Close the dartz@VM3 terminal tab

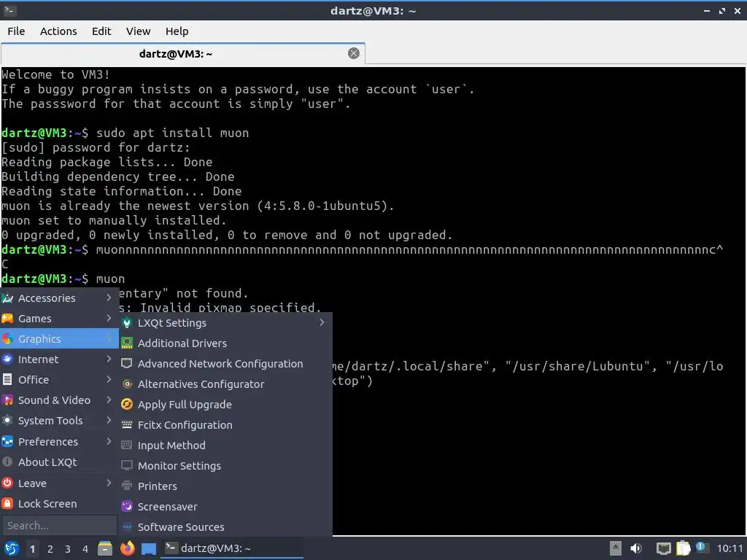pyautogui.click(x=354, y=53)
